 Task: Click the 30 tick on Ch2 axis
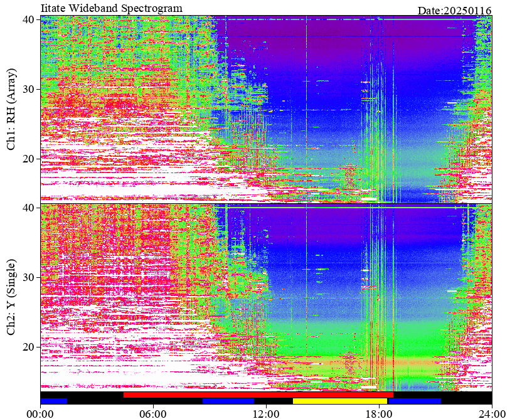[x=28, y=277]
